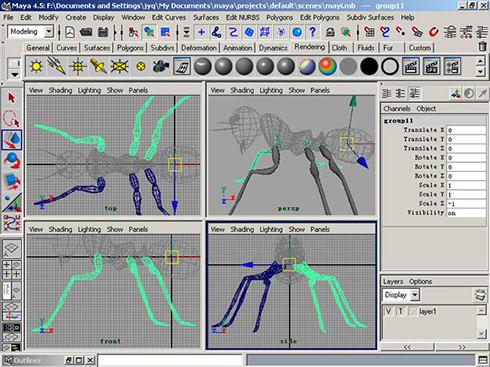Click the layer1 name
The height and width of the screenshot is (367, 490).
point(428,311)
